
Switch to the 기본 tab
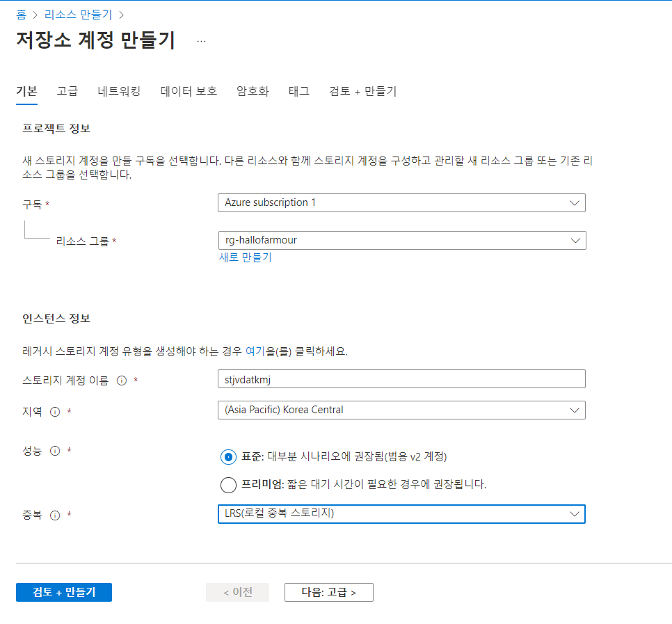(26, 91)
